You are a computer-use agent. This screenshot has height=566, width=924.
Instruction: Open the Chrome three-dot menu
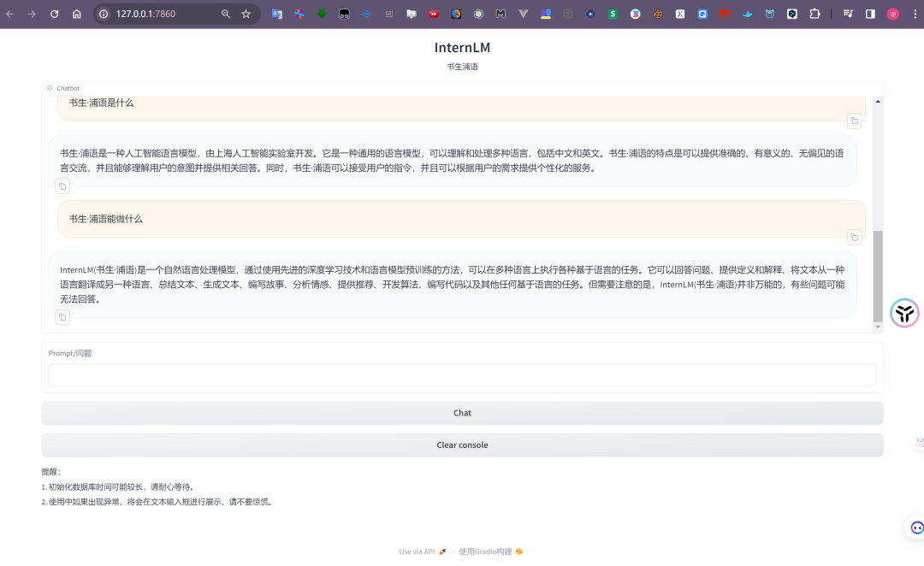[915, 14]
